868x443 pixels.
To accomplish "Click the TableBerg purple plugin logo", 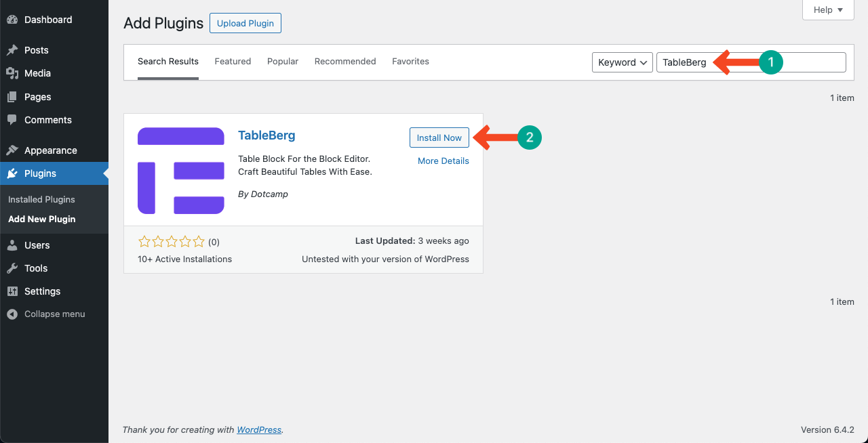I will pos(181,171).
